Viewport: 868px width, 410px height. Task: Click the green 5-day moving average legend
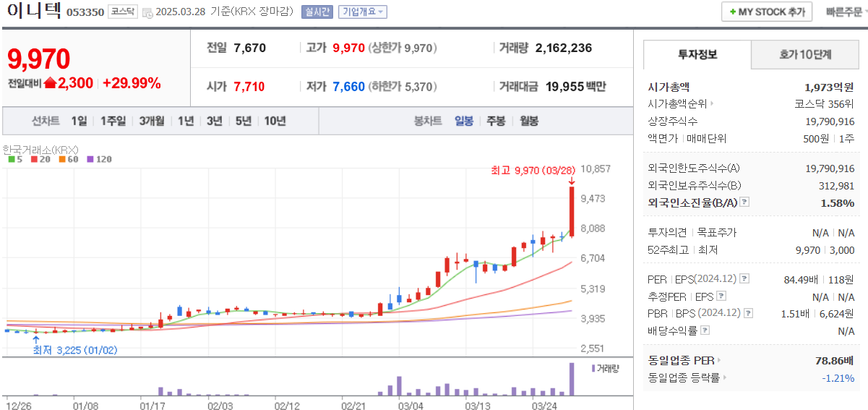14,159
